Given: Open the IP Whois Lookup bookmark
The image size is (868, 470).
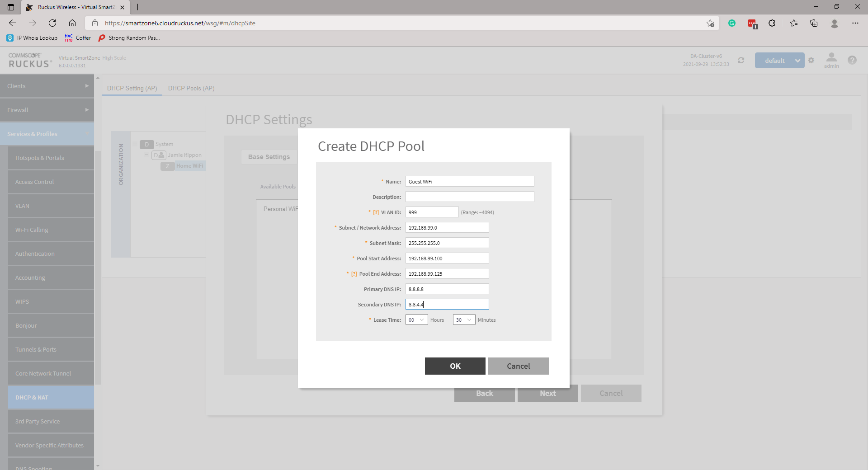Looking at the screenshot, I should (x=33, y=38).
